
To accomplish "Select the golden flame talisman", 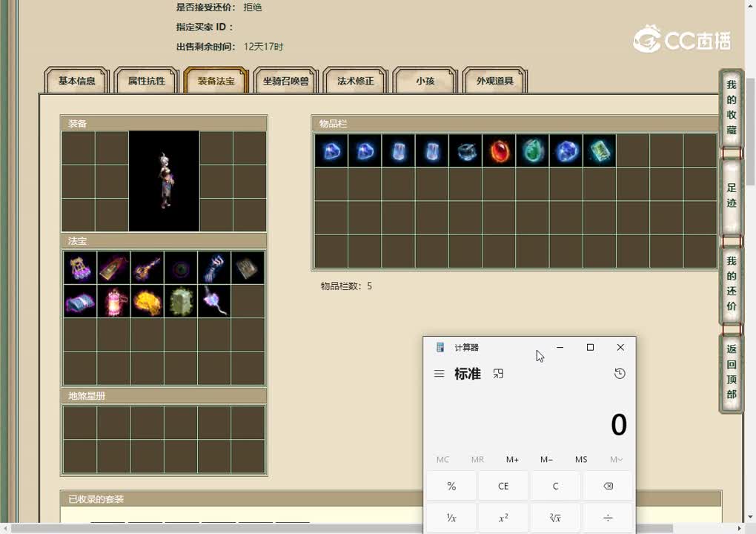I will (147, 301).
